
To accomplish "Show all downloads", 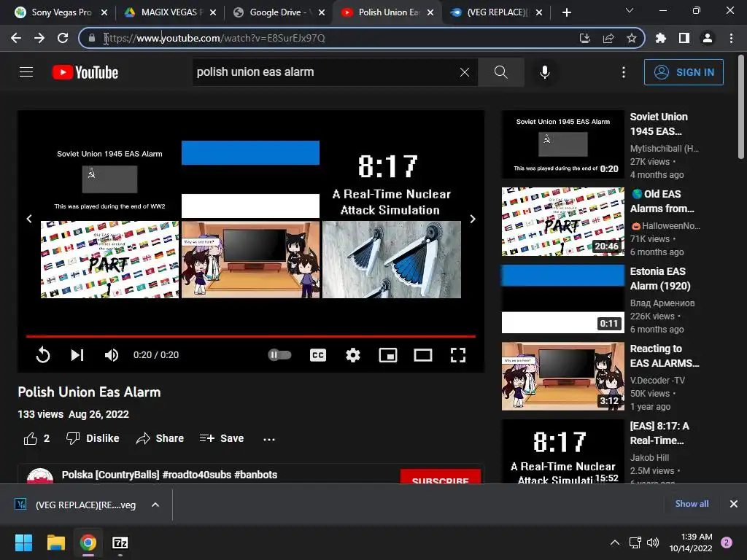I will [x=692, y=504].
